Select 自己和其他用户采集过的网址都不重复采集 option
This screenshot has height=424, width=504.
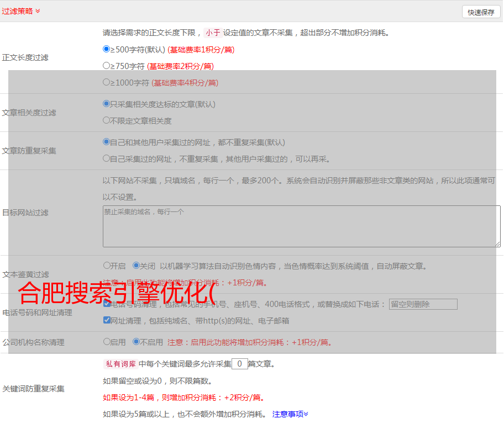point(107,142)
